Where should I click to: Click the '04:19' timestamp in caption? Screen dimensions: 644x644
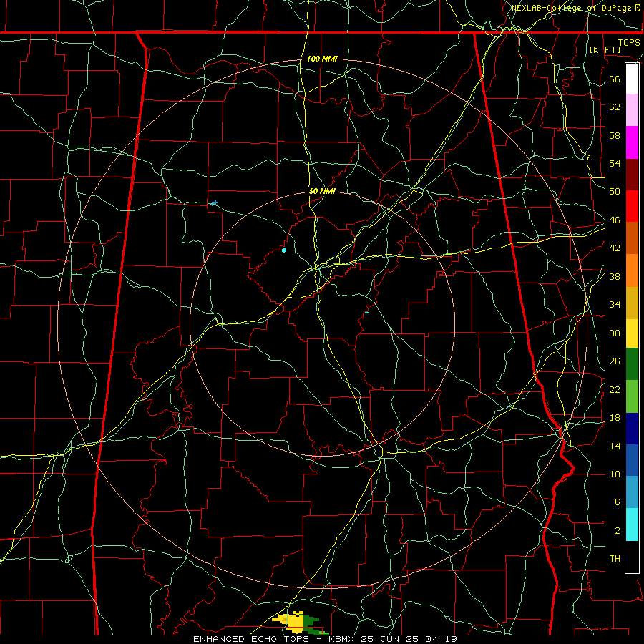coord(441,639)
